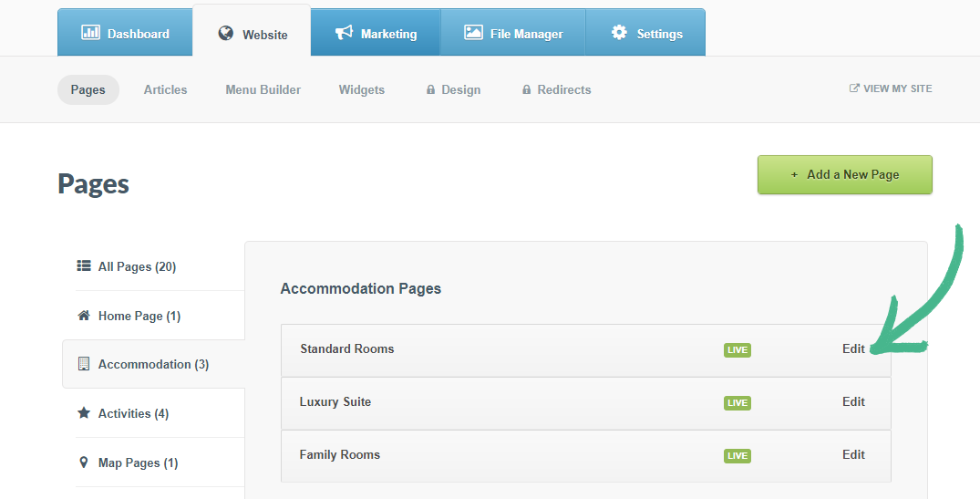
Task: Switch to Menu Builder section
Action: (263, 89)
